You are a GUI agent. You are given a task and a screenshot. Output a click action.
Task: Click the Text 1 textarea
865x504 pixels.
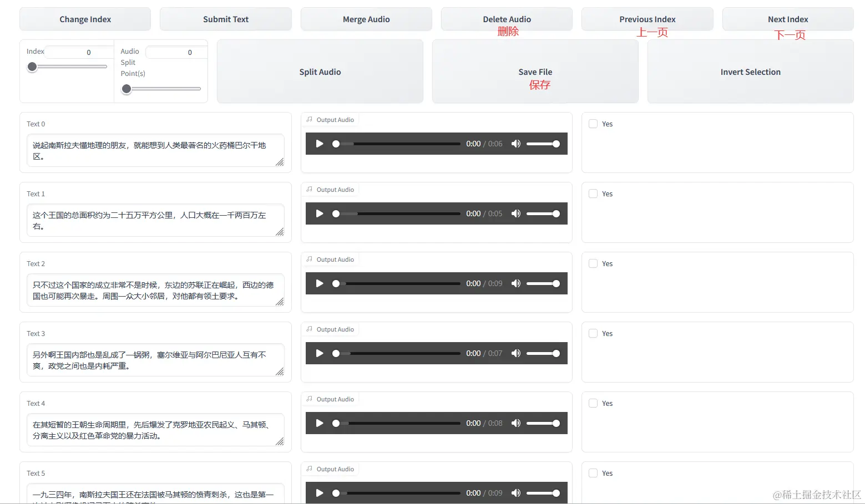pos(155,220)
